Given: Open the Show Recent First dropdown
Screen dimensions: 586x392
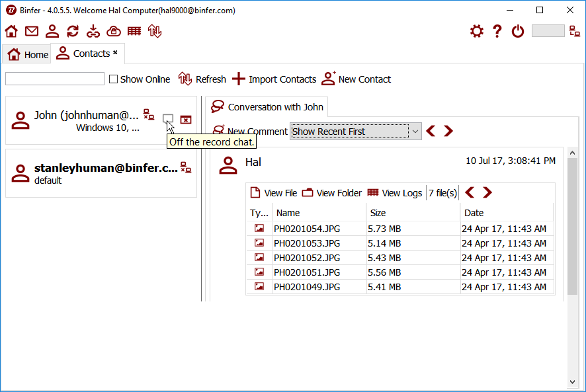Looking at the screenshot, I should point(356,132).
